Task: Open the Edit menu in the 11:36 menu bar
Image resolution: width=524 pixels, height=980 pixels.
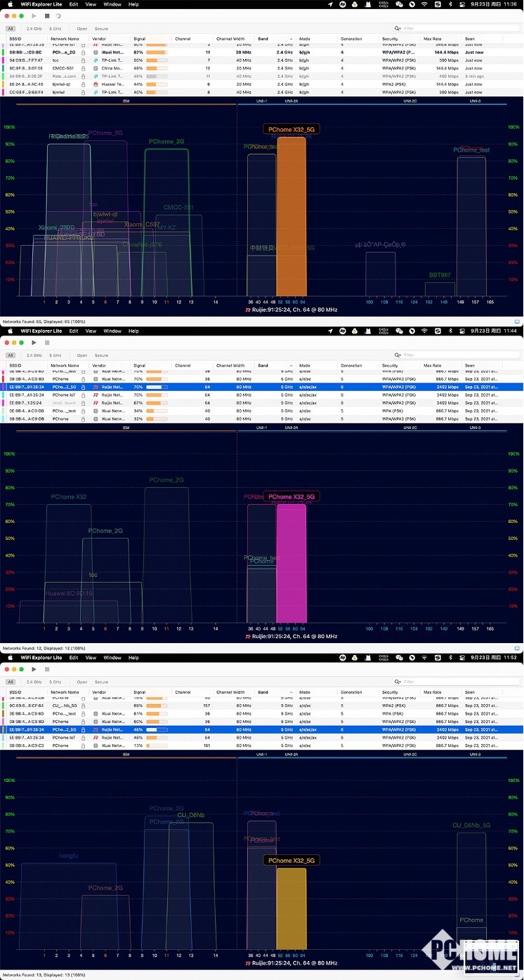Action: tap(73, 4)
